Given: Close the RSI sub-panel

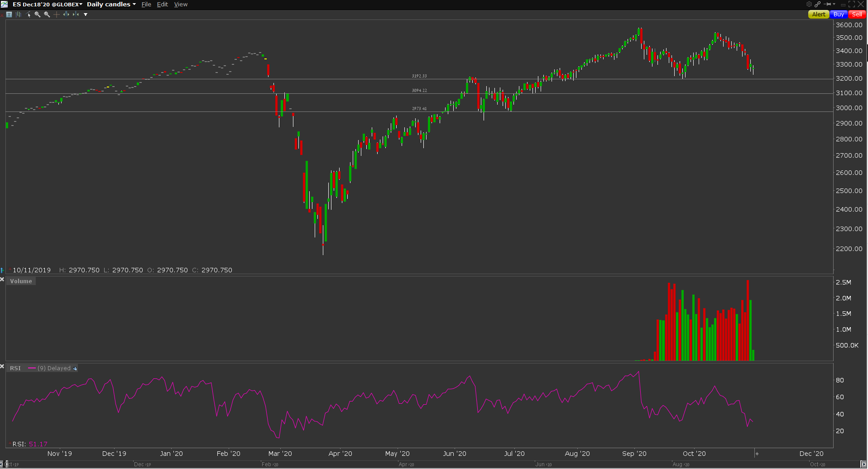Looking at the screenshot, I should tap(2, 366).
